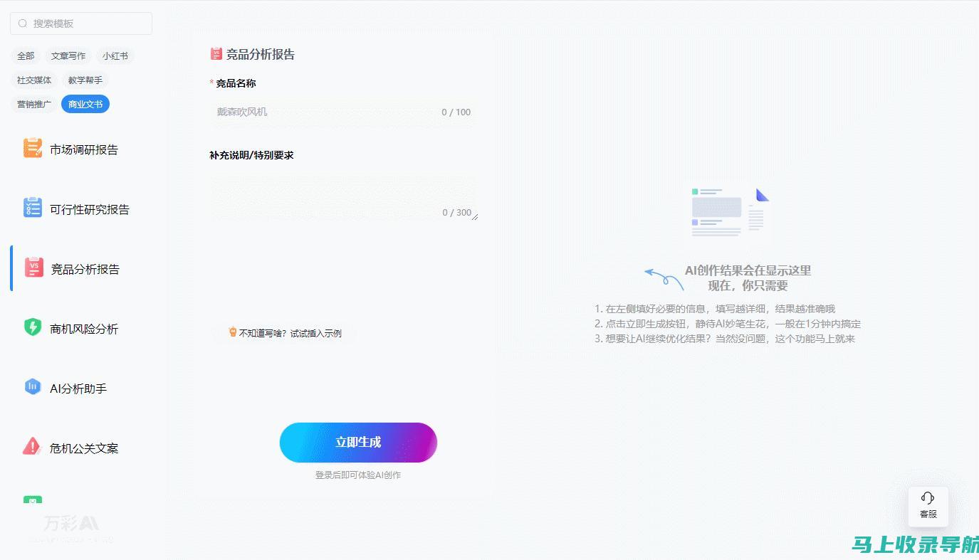Click the 登录后即可体验AI创作 text
Image resolution: width=979 pixels, height=560 pixels.
358,475
